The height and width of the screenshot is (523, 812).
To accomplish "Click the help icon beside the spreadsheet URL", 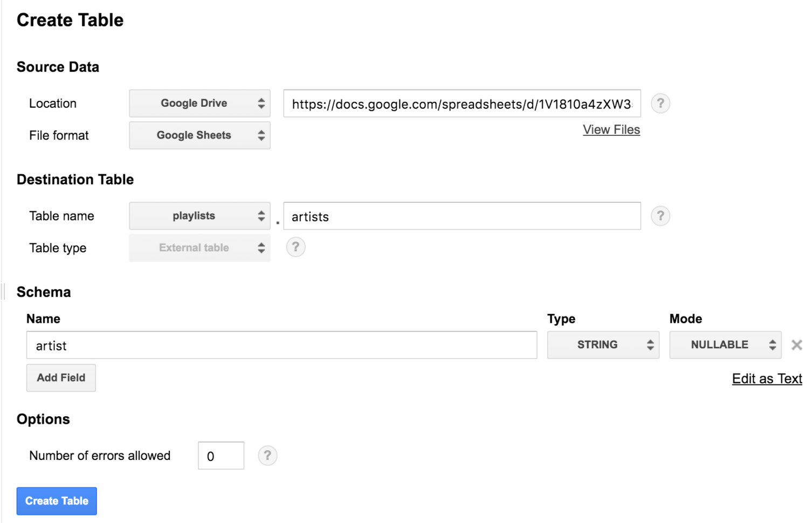I will coord(660,103).
